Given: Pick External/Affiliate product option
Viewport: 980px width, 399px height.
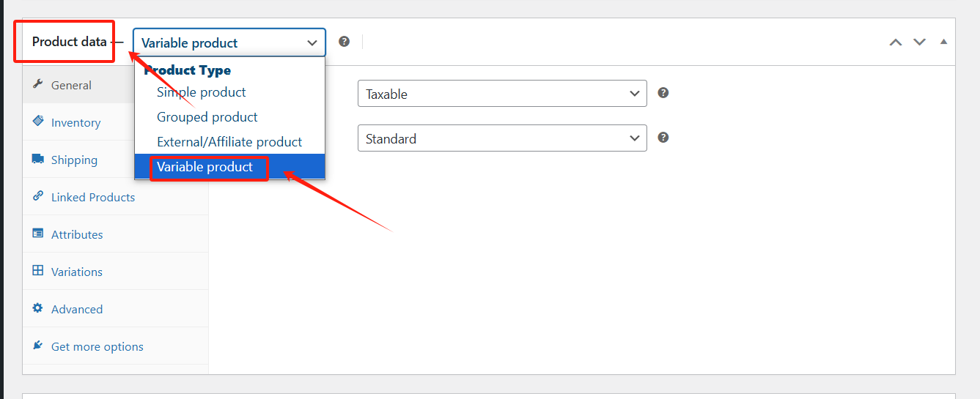Looking at the screenshot, I should click(x=229, y=142).
